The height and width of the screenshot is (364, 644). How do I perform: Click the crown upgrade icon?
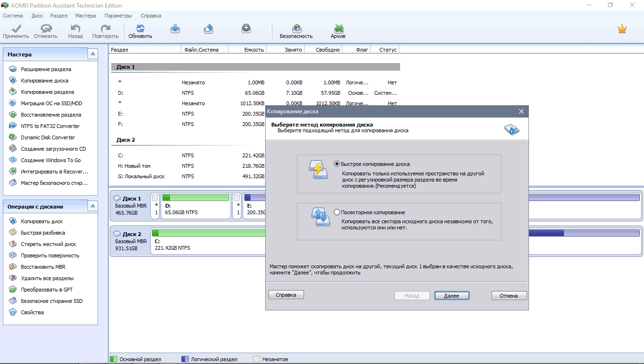tap(622, 29)
